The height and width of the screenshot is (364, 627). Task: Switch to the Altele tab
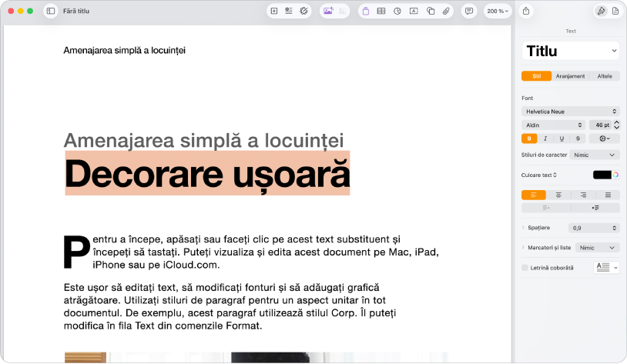point(604,76)
